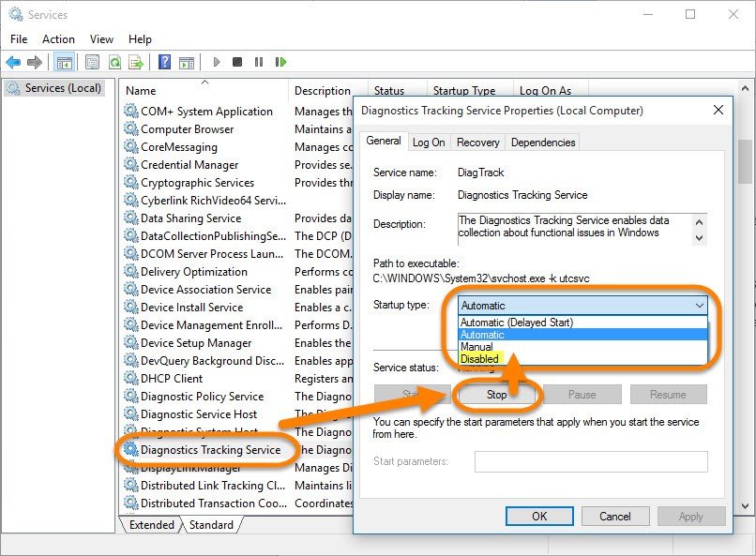Export the services list via toolbar icon

137,62
